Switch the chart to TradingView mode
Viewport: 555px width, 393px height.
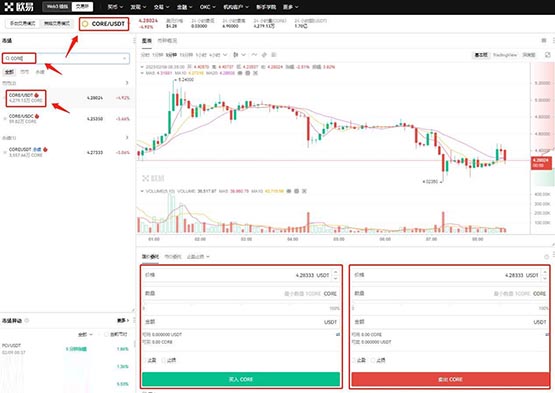505,55
